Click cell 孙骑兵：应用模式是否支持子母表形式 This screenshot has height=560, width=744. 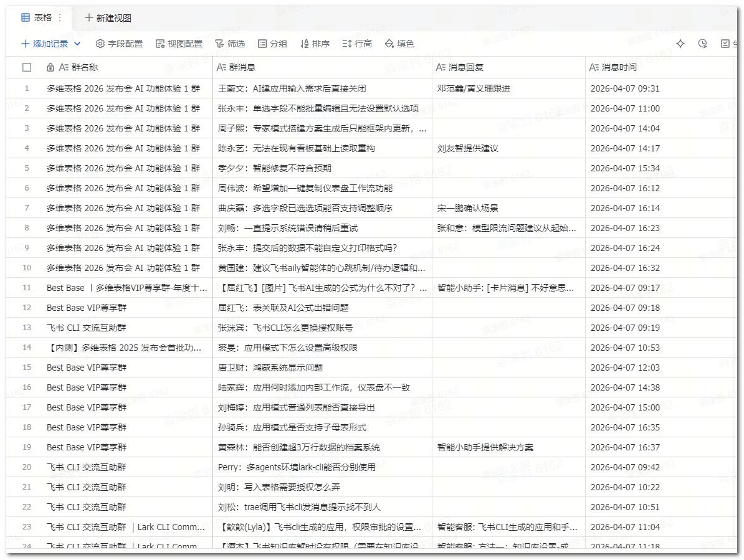[323, 427]
